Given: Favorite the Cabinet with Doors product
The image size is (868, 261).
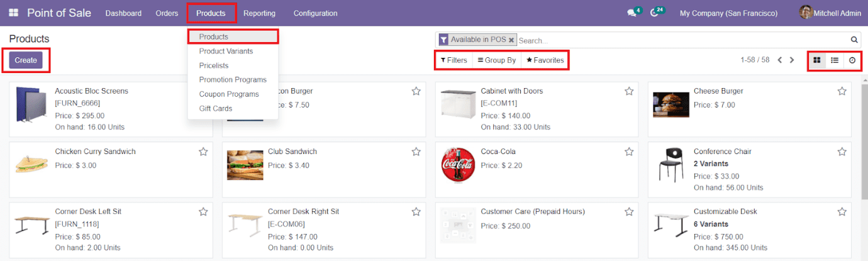Looking at the screenshot, I should pos(629,91).
